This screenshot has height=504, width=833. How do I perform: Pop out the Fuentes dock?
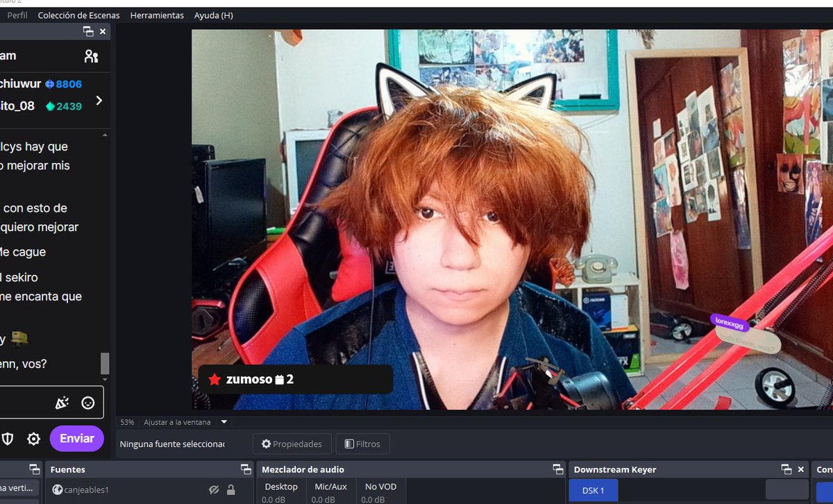coord(245,469)
